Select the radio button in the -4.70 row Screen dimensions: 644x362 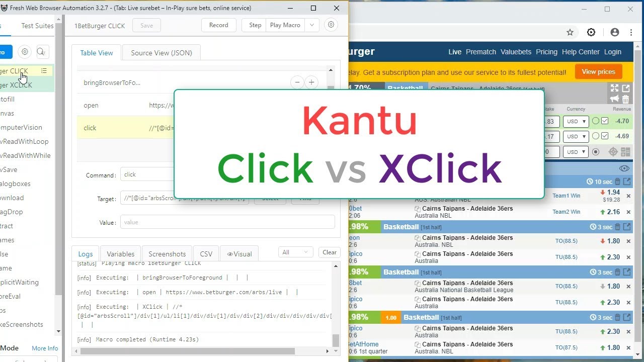point(596,121)
